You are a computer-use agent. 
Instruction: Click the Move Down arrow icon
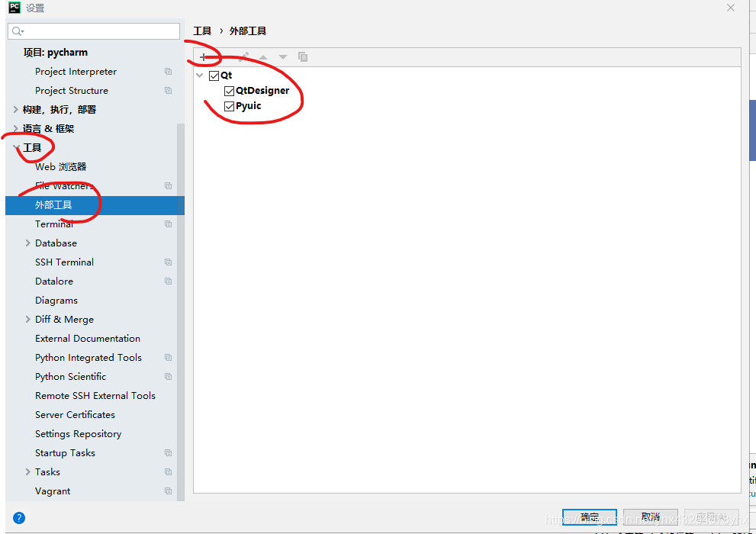point(283,57)
